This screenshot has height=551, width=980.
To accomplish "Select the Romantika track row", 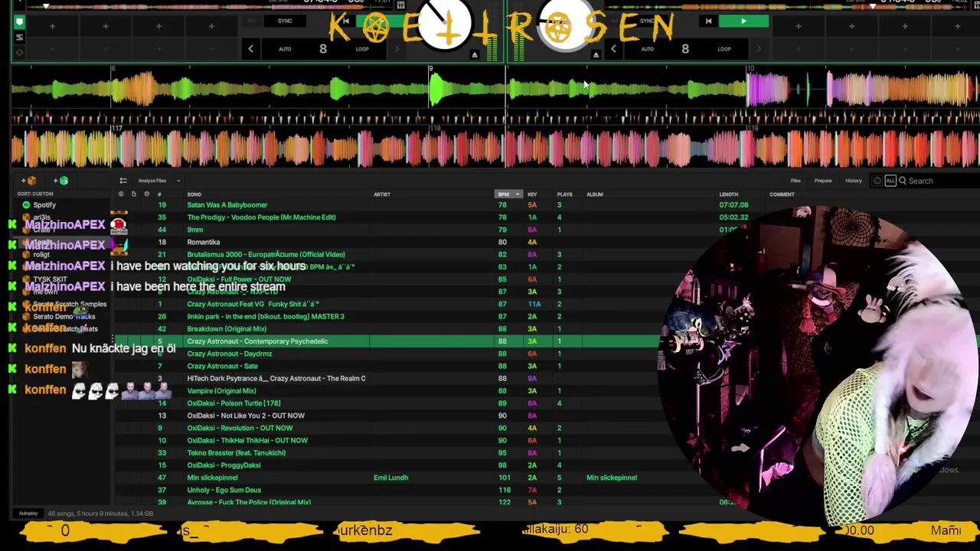I will point(203,242).
